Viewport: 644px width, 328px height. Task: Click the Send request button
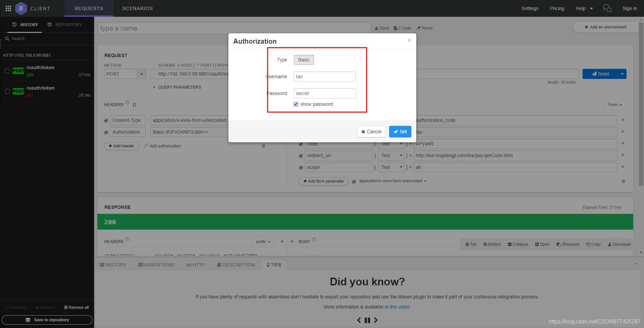600,74
